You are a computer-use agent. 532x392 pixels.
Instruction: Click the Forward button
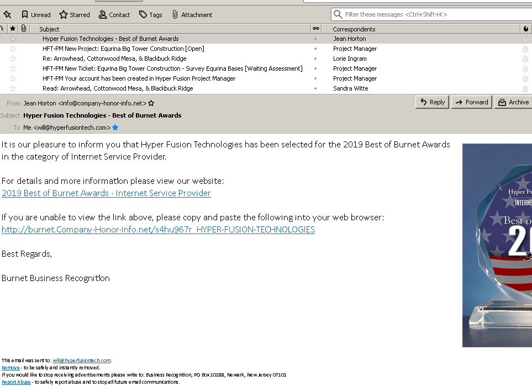[x=472, y=102]
